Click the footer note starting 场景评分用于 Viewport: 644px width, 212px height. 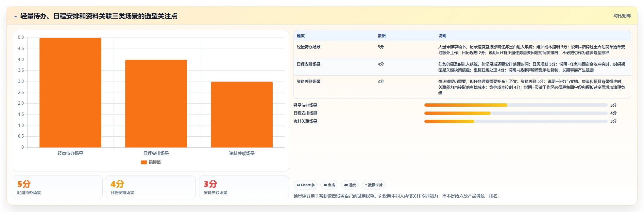(398, 196)
